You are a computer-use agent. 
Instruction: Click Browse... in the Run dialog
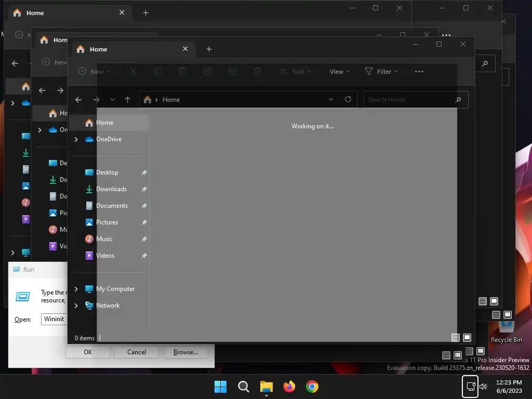click(185, 352)
